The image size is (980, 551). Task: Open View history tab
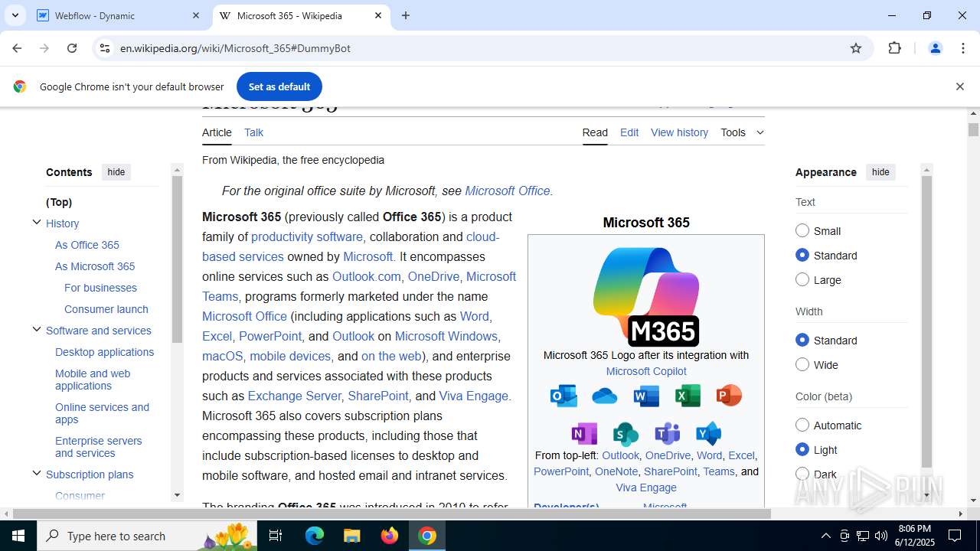tap(679, 132)
